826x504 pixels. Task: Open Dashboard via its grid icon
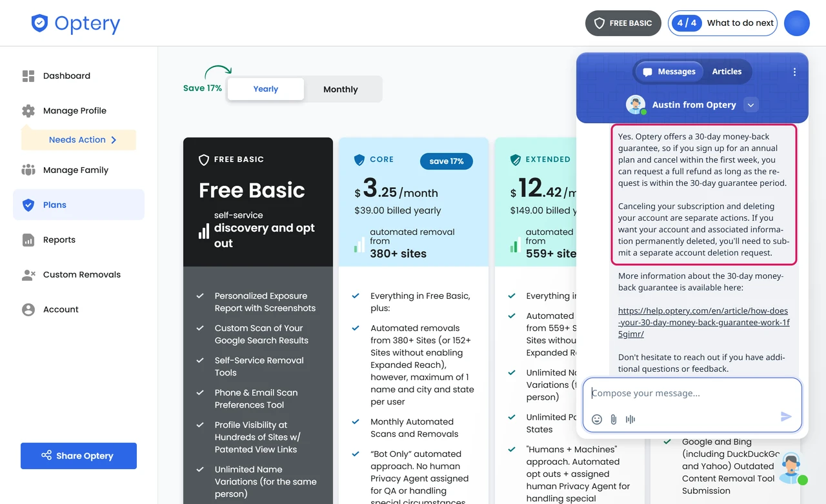click(x=28, y=76)
